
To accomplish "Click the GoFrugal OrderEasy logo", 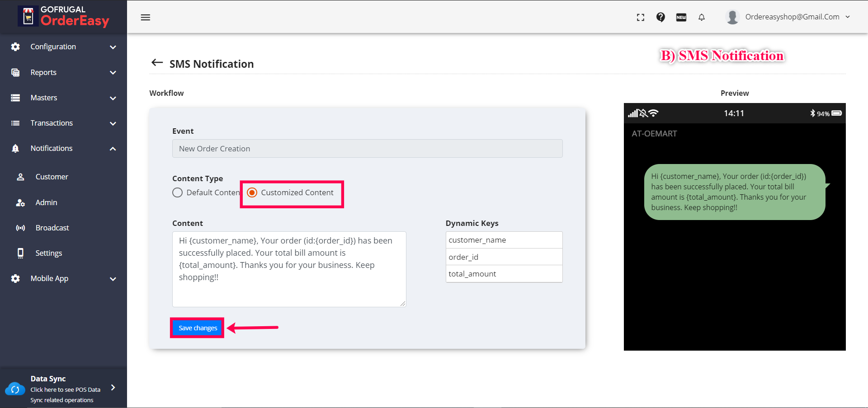I will pyautogui.click(x=64, y=16).
